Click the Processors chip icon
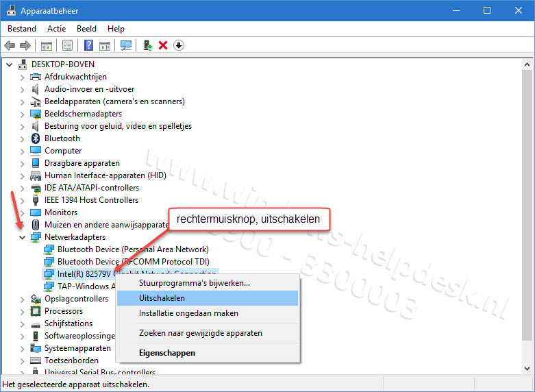Viewport: 535px width, 392px height. pos(36,311)
